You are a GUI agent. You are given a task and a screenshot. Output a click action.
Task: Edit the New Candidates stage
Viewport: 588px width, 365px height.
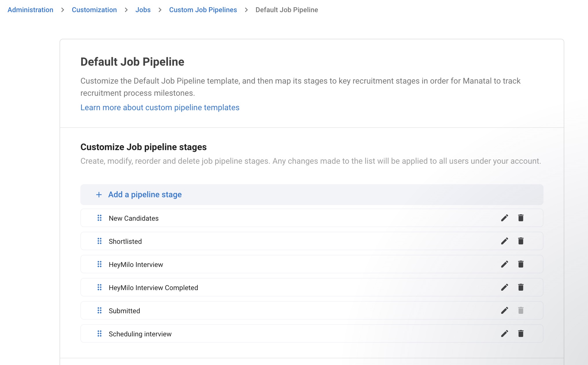click(504, 218)
